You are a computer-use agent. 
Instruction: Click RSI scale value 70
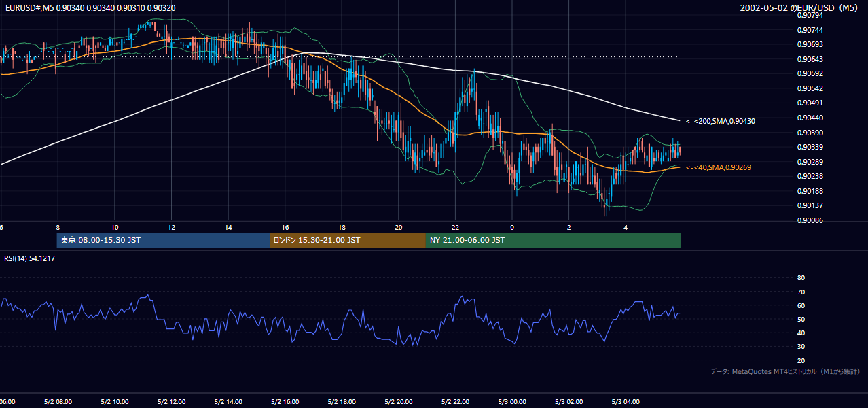[801, 292]
